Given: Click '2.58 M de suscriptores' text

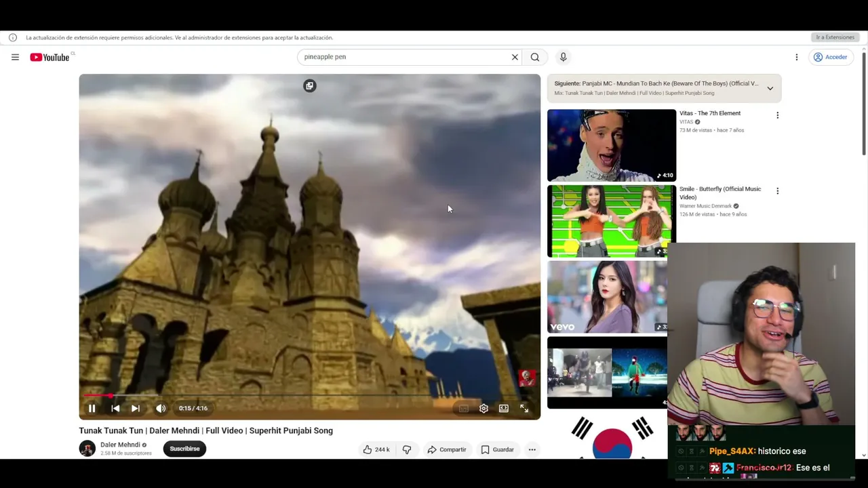Looking at the screenshot, I should 126,453.
